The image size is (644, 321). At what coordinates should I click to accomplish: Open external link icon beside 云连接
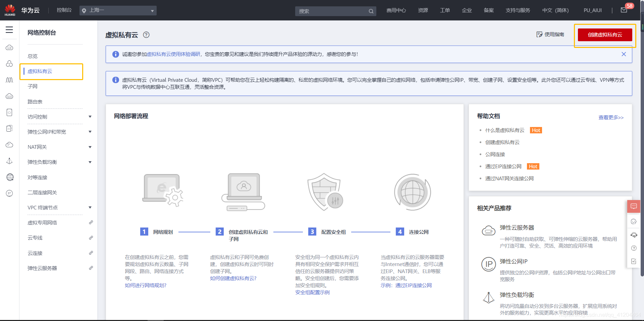pos(91,253)
